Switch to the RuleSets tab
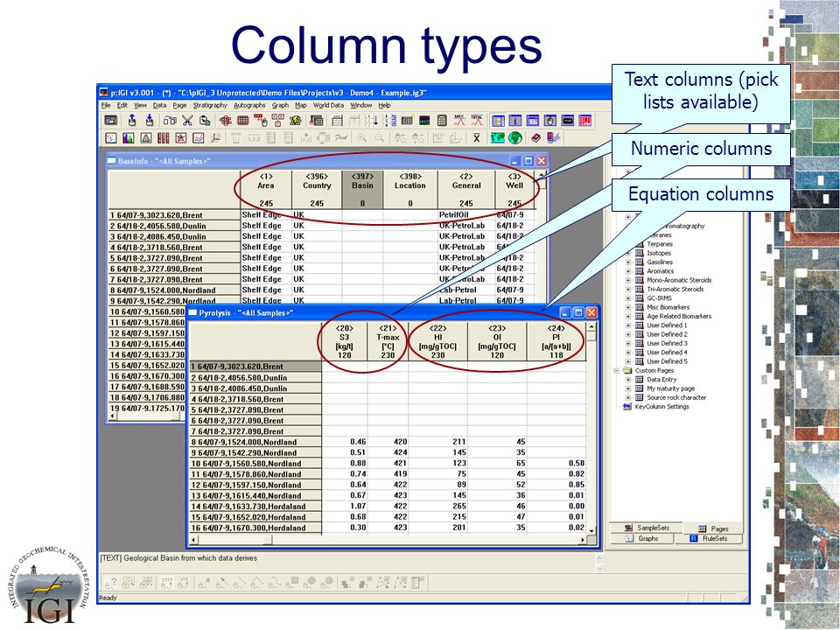The image size is (840, 630). pyautogui.click(x=709, y=538)
